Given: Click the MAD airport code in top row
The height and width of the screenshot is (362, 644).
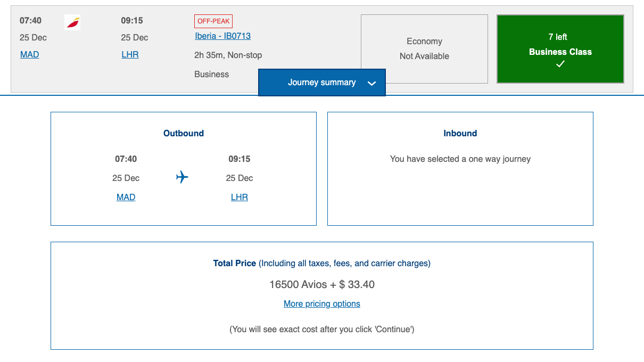Looking at the screenshot, I should 29,54.
